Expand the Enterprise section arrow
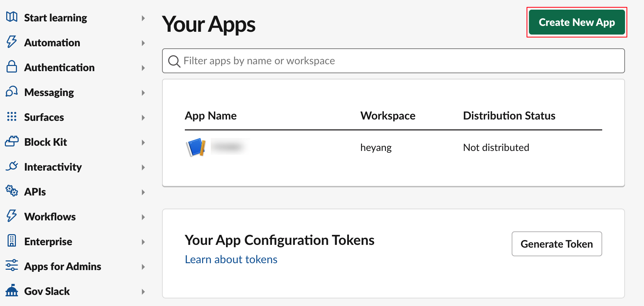 pyautogui.click(x=143, y=242)
